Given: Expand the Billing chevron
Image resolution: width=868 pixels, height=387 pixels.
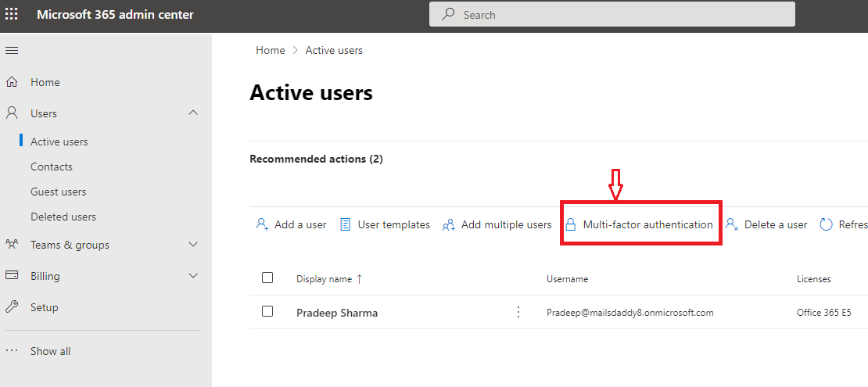Looking at the screenshot, I should coord(192,275).
